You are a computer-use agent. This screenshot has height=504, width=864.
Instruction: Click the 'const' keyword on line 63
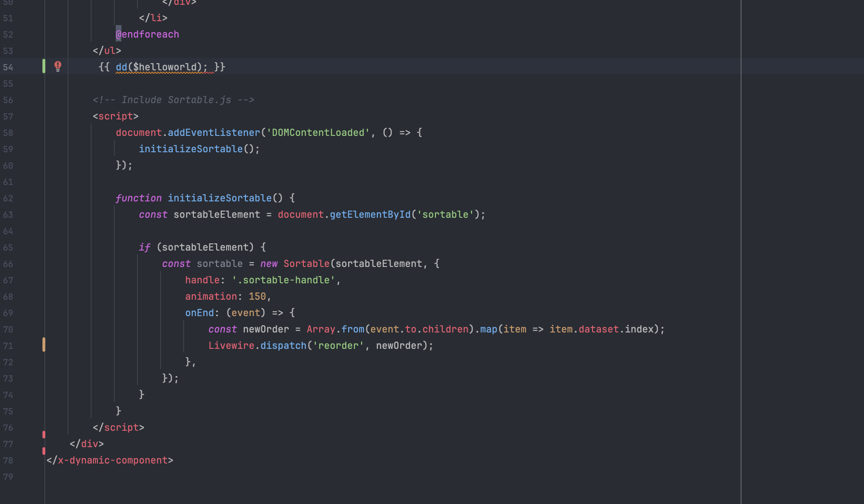point(153,214)
